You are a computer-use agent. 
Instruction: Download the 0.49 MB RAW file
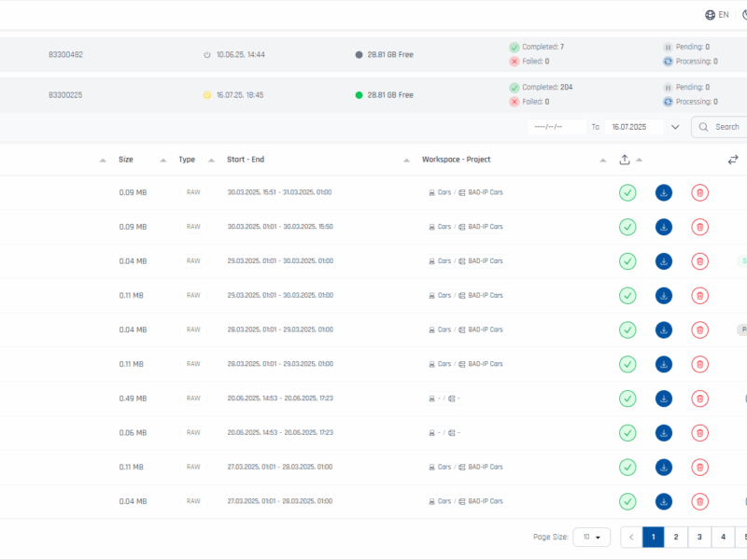point(664,399)
